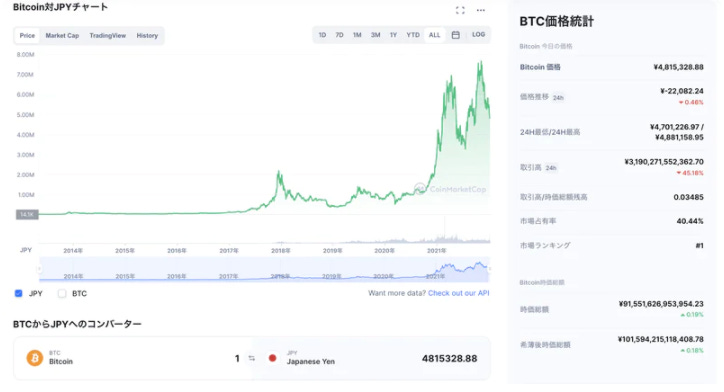Click the ¥-22,082.24 price change value
Viewport: 724px width, 392px height.
pyautogui.click(x=682, y=91)
